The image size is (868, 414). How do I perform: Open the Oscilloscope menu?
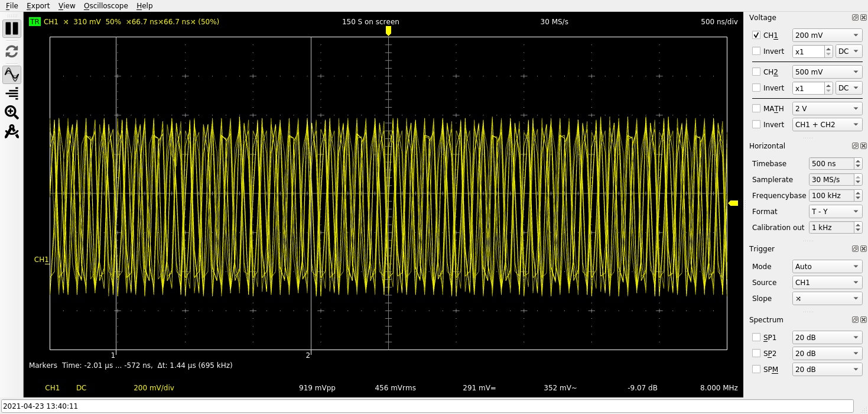click(x=106, y=6)
